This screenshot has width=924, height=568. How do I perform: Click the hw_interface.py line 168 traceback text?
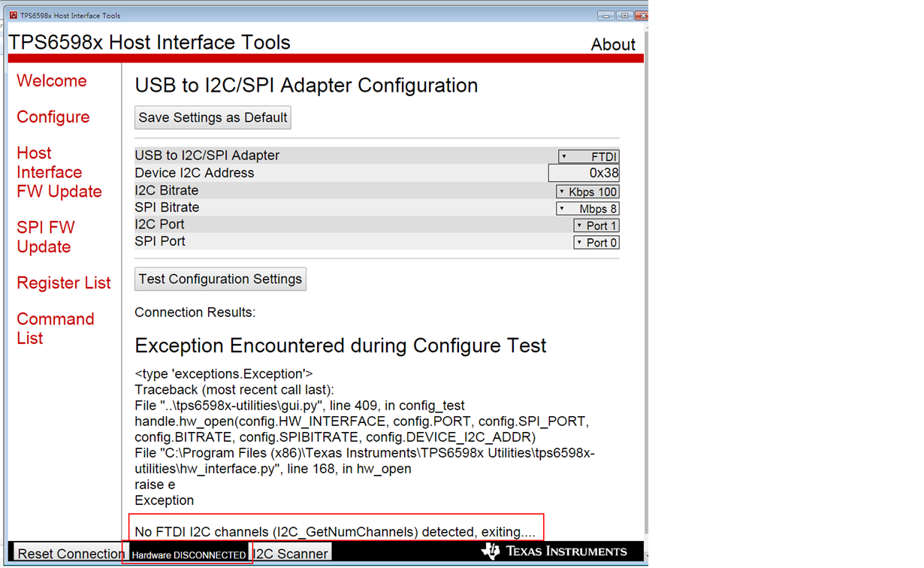tap(364, 461)
